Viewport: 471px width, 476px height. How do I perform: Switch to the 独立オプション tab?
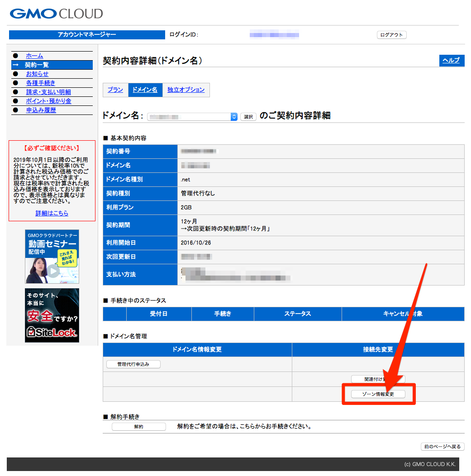[x=186, y=90]
